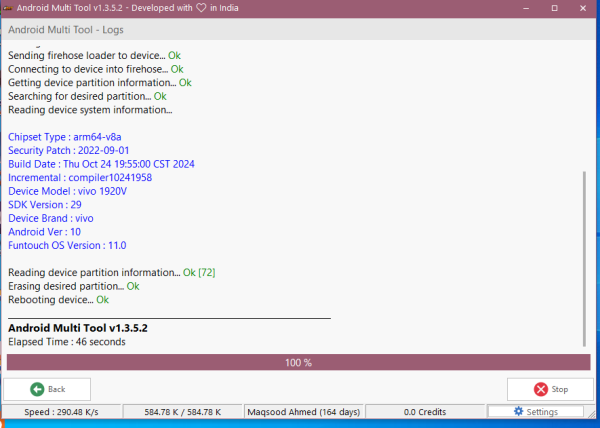Click the app icon in title bar
The height and width of the screenshot is (428, 600).
click(x=7, y=8)
